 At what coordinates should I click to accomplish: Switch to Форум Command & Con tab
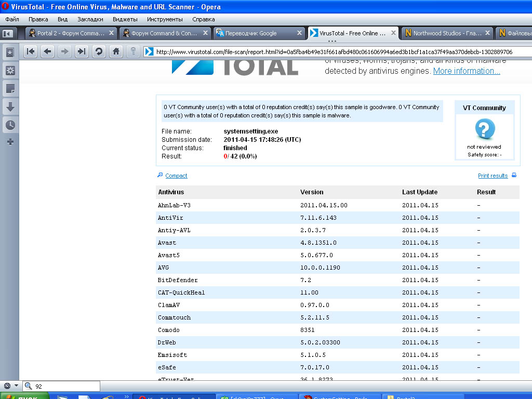[164, 33]
